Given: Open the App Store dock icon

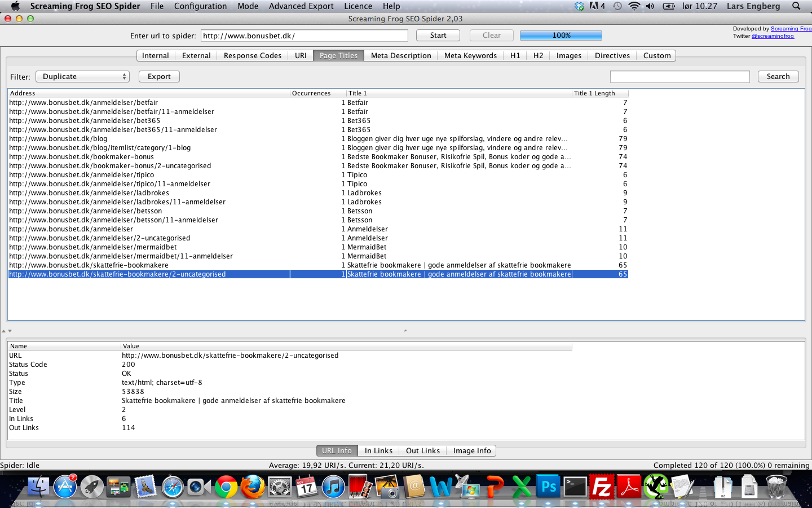Looking at the screenshot, I should (x=65, y=486).
